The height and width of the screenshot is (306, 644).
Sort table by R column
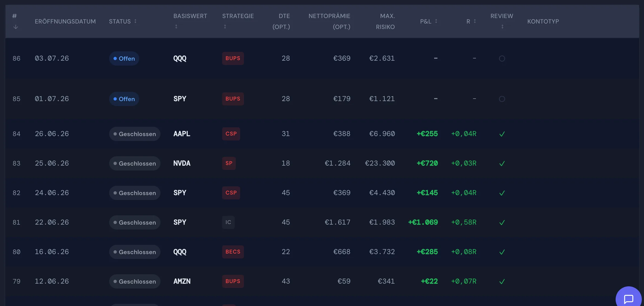coord(475,21)
